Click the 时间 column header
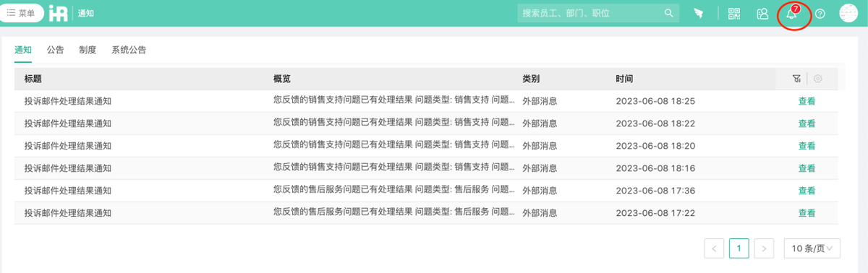Image resolution: width=868 pixels, height=273 pixels. pos(625,79)
